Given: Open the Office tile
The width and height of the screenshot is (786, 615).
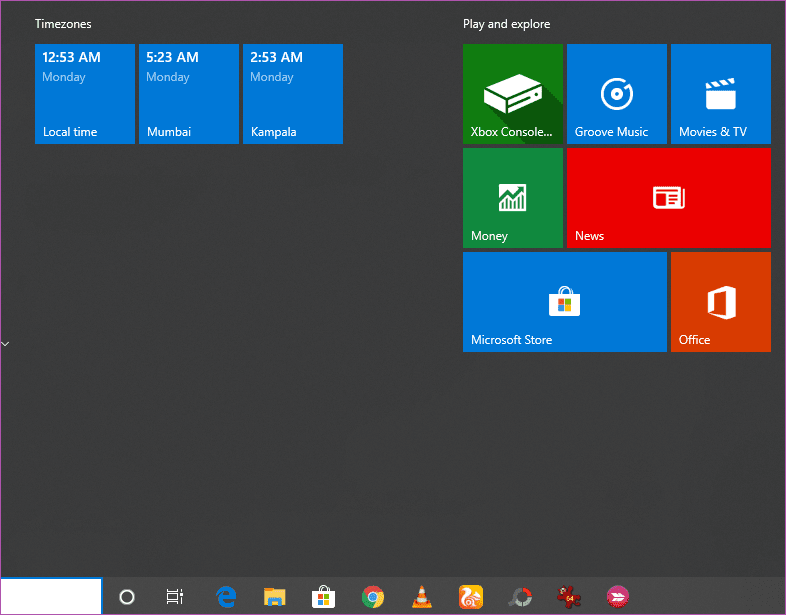Looking at the screenshot, I should (721, 302).
